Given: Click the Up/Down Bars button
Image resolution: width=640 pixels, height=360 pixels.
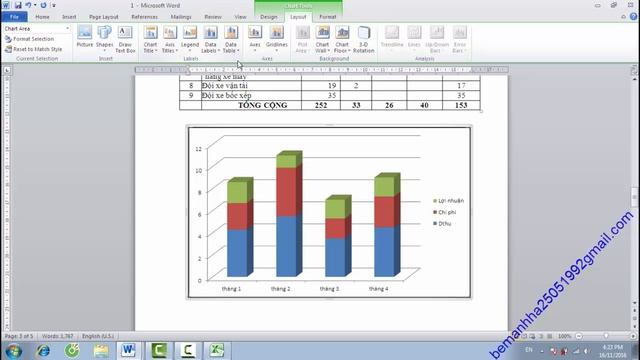Looking at the screenshot, I should point(437,39).
